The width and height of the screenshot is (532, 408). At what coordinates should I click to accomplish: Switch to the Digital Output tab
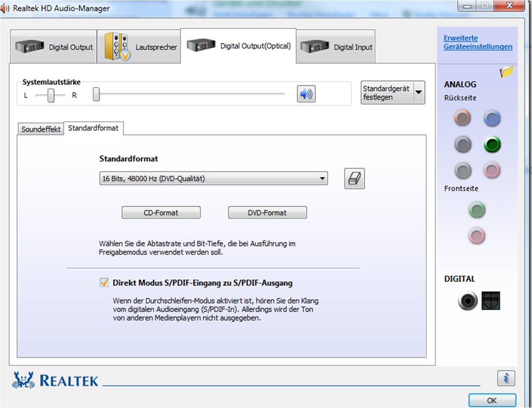tap(54, 47)
